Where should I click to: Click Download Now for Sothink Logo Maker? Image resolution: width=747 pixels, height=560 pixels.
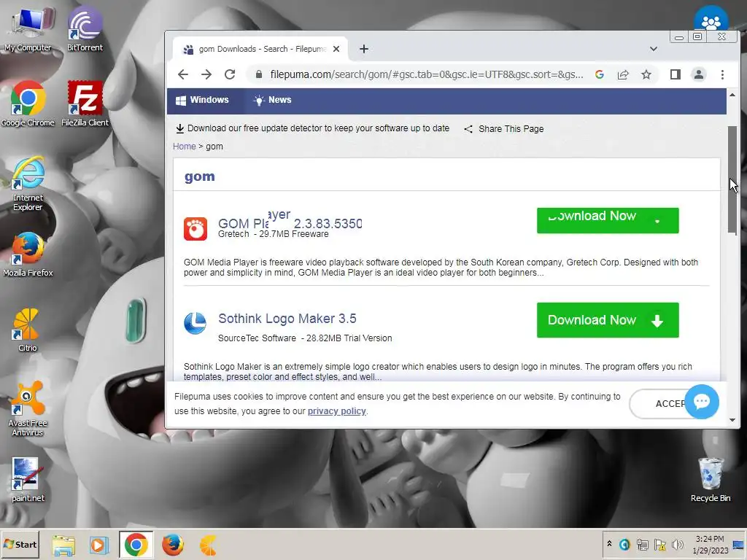608,320
